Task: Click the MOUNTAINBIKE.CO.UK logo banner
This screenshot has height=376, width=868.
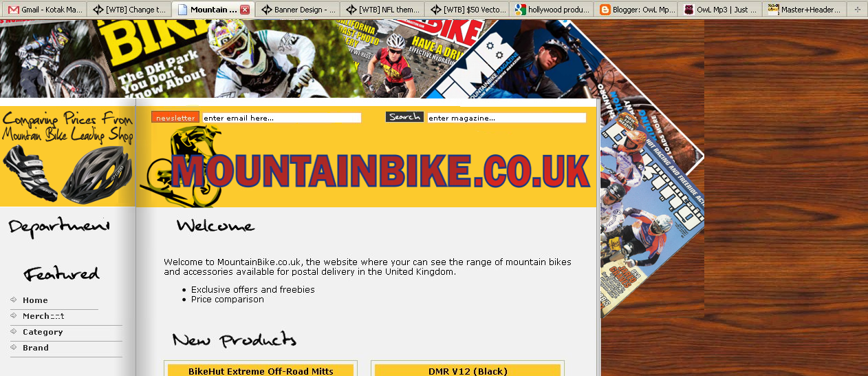Action: [x=381, y=171]
